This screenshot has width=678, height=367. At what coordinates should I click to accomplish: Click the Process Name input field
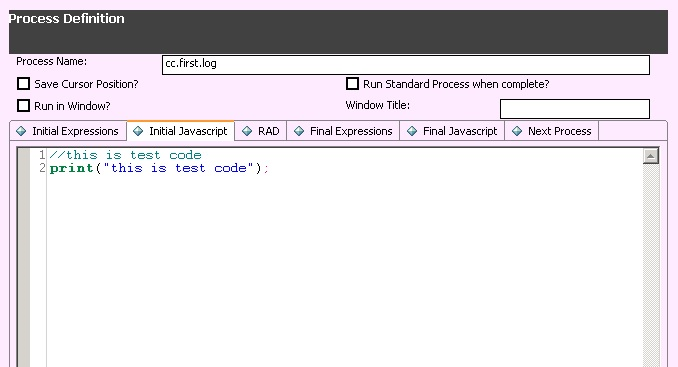[406, 65]
